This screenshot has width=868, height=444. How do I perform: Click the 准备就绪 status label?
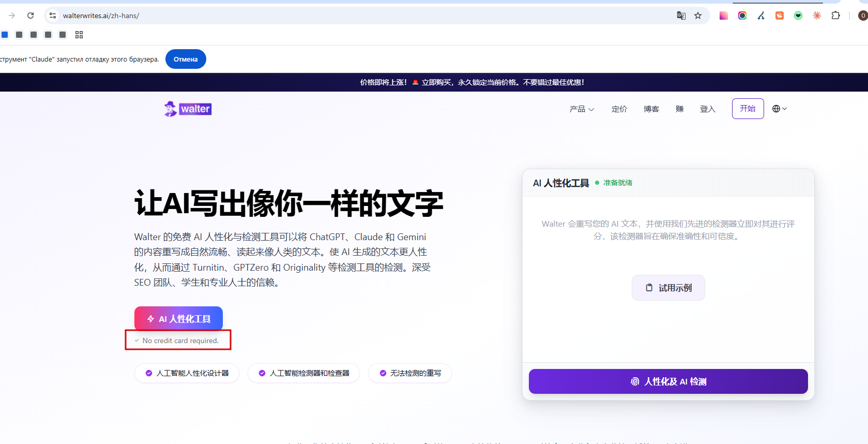pos(618,183)
